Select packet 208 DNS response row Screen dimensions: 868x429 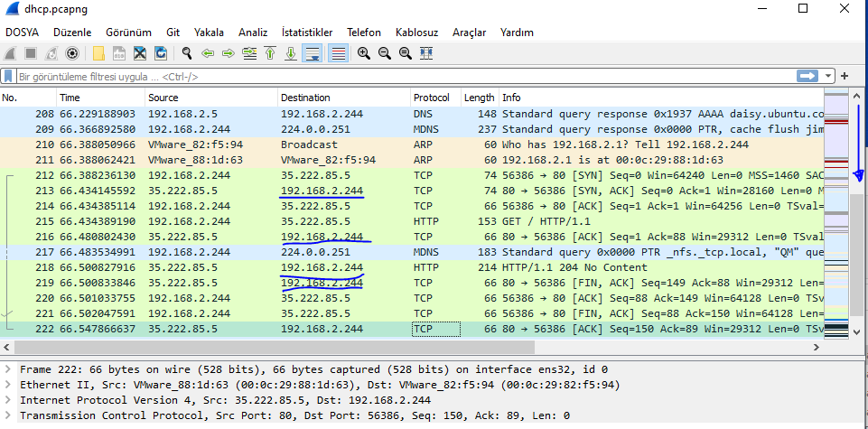click(x=412, y=114)
